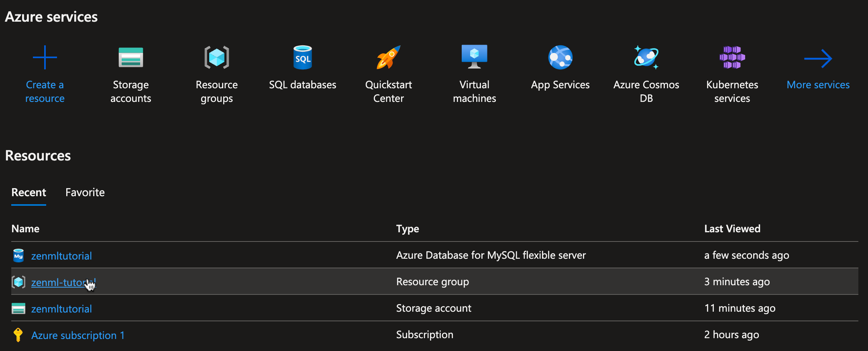Click the resource group icon beside zenml-tutorial

18,282
